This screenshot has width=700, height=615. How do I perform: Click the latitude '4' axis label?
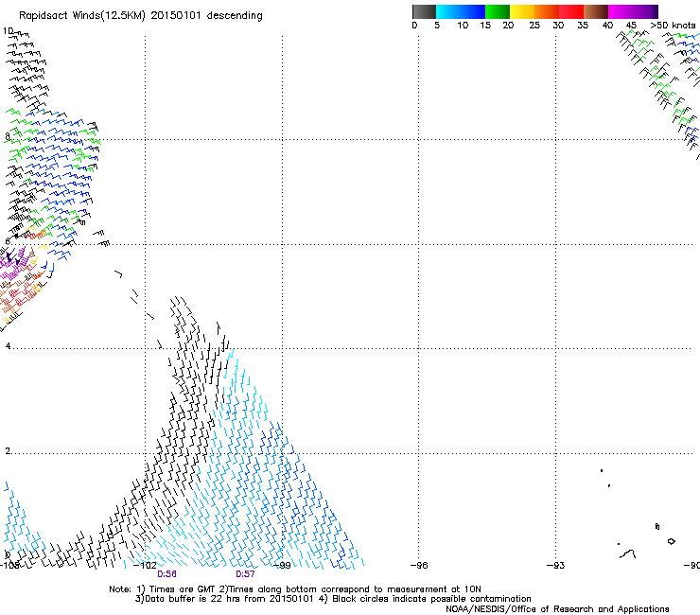tap(8, 346)
